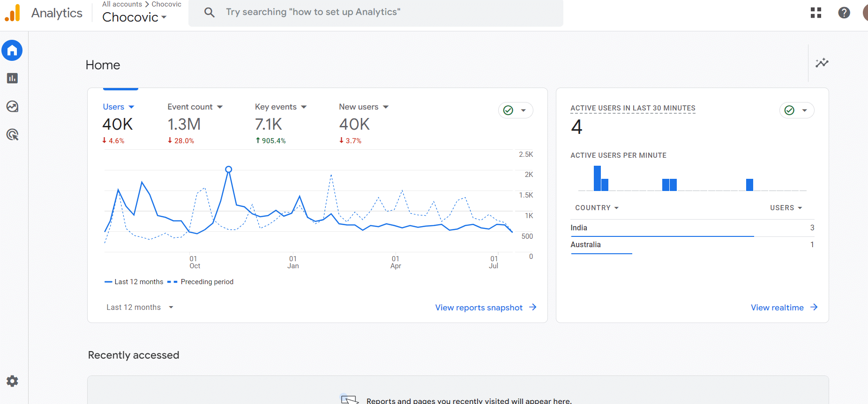Click the Help question mark icon
The image size is (868, 404).
point(844,13)
